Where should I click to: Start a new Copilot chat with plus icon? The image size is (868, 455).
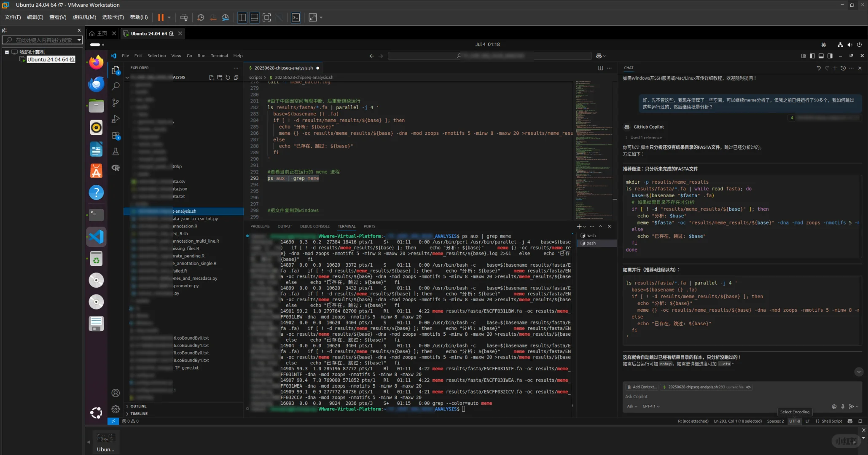point(835,68)
